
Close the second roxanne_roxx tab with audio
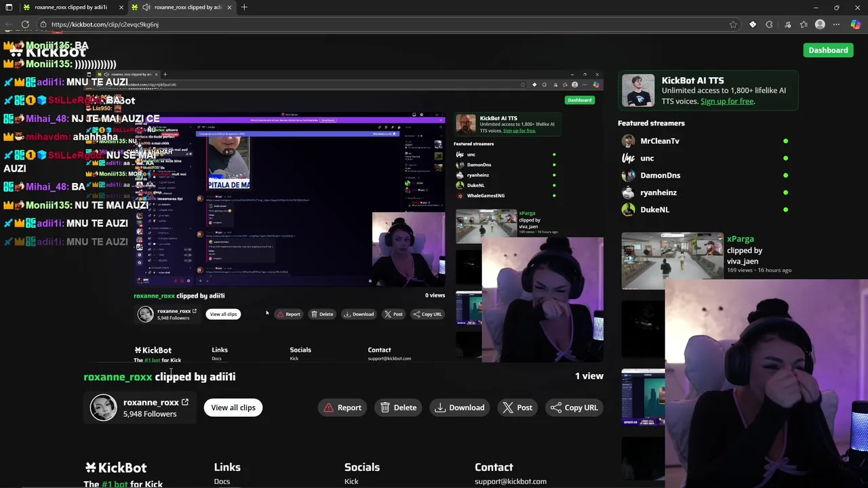(x=229, y=7)
